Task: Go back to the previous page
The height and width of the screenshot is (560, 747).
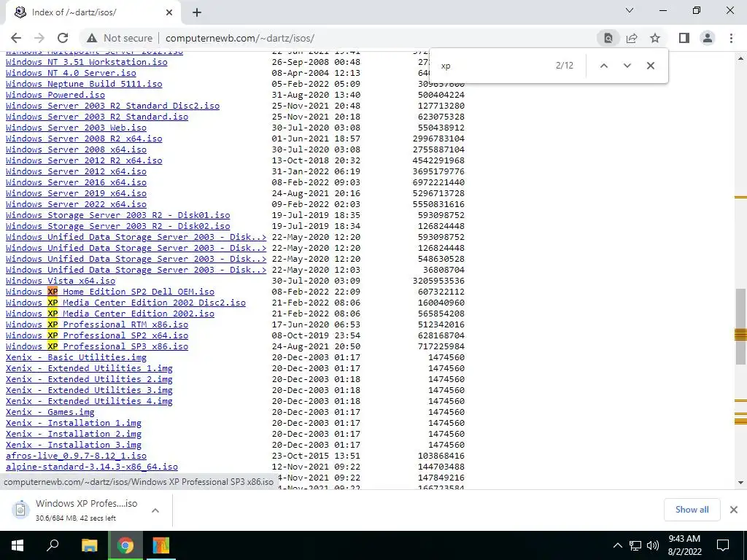Action: coord(16,38)
